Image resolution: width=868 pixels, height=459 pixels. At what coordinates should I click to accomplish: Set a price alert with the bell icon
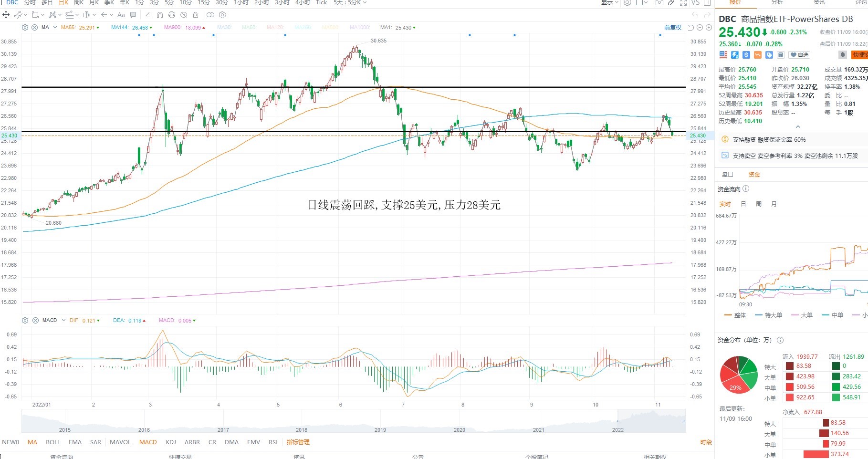point(842,55)
